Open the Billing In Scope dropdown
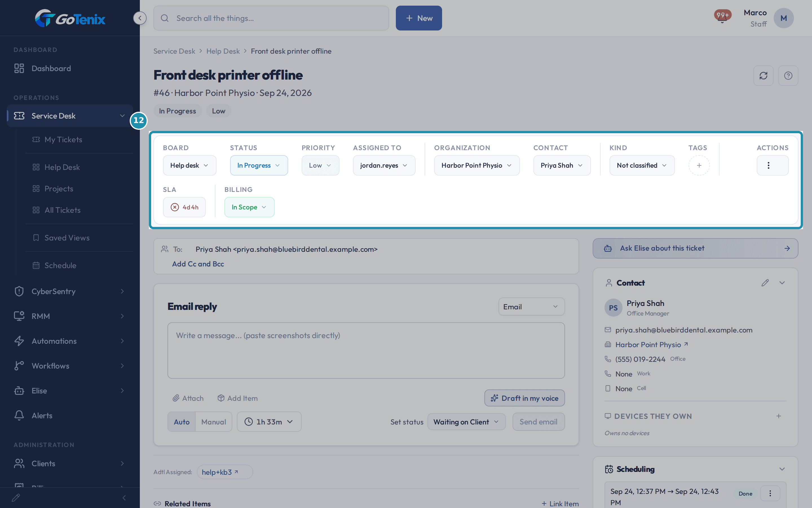This screenshot has height=508, width=812. click(x=249, y=207)
